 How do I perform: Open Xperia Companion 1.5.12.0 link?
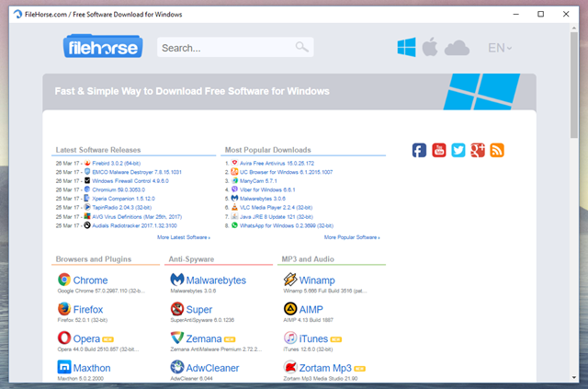pos(123,199)
